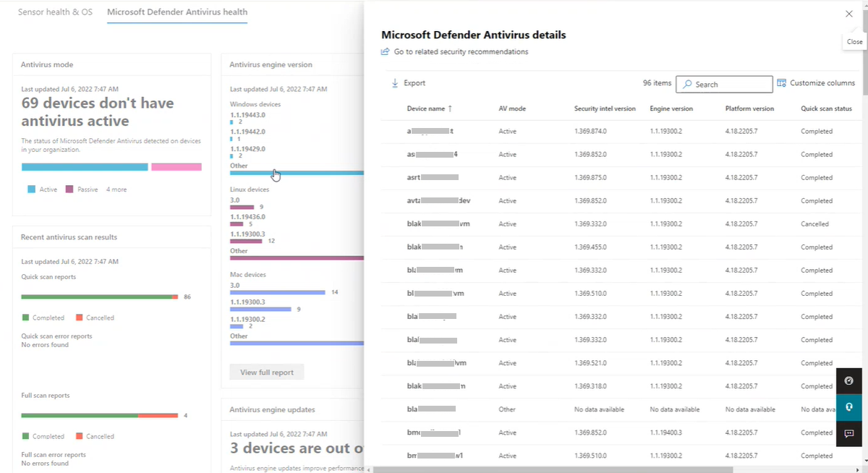The image size is (868, 473).
Task: Open Go to related security recommendations link
Action: coord(461,52)
